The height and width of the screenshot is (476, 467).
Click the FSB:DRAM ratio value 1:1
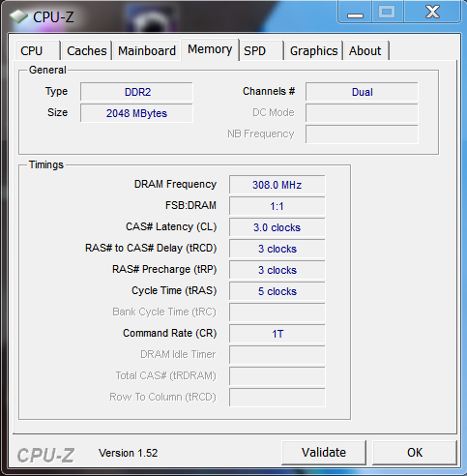[277, 206]
